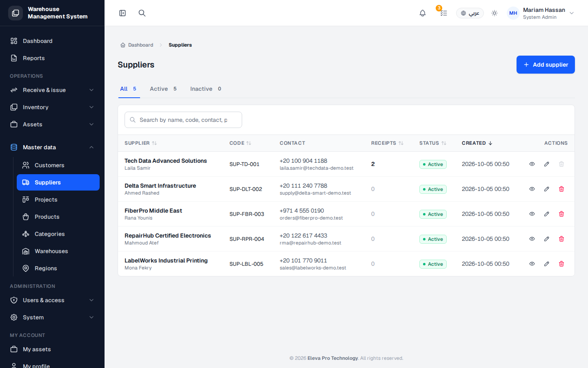Sort table by Supplier column

[x=141, y=143]
